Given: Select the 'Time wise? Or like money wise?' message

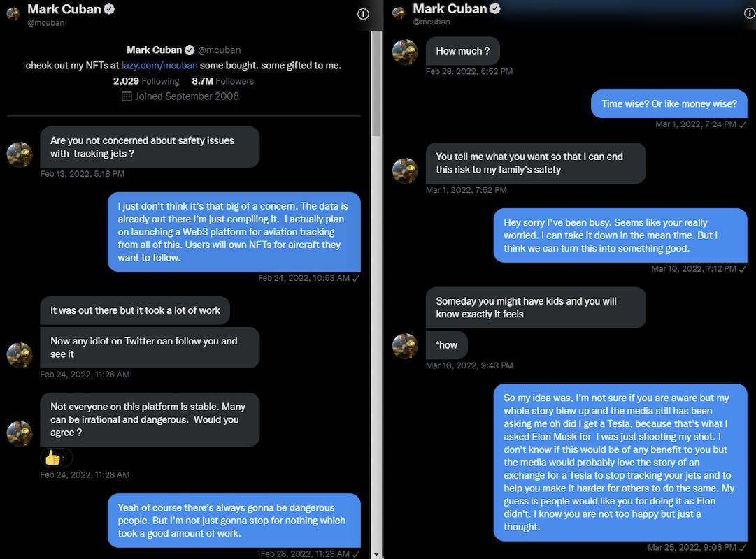Looking at the screenshot, I should 669,103.
